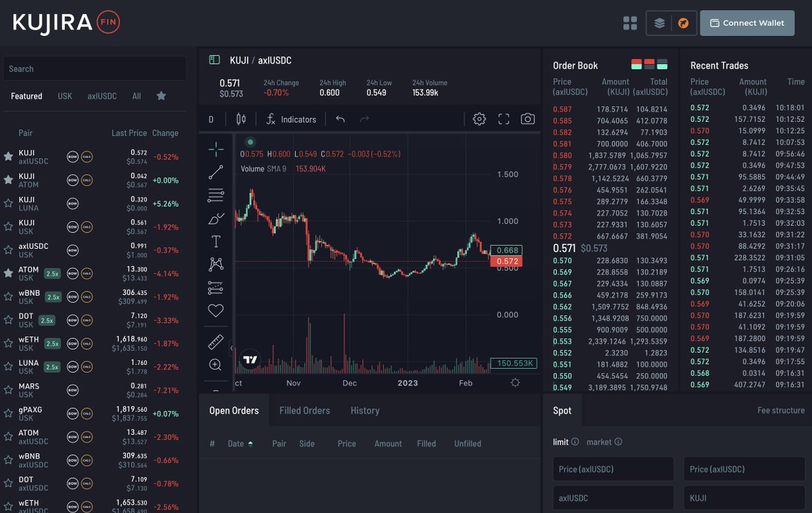Select the 0.570 bid row in order book
This screenshot has height=513, width=812.
(610, 261)
